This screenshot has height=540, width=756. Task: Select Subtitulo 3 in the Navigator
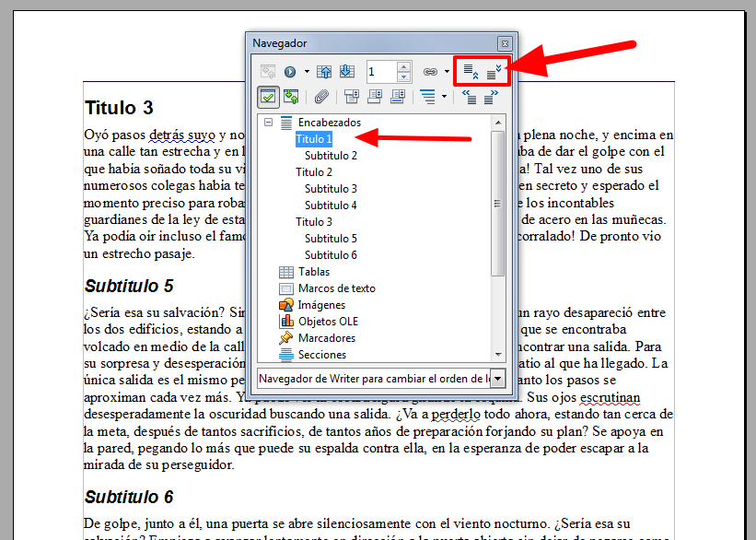pyautogui.click(x=331, y=189)
